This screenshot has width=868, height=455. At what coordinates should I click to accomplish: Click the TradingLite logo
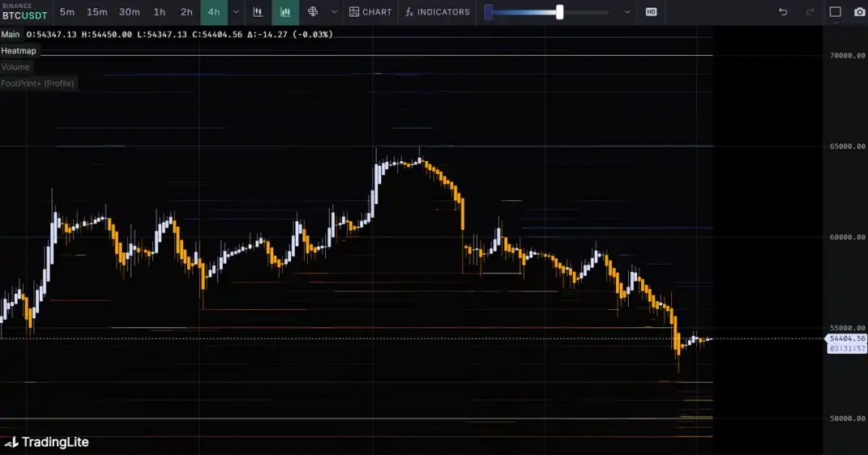[x=46, y=442]
